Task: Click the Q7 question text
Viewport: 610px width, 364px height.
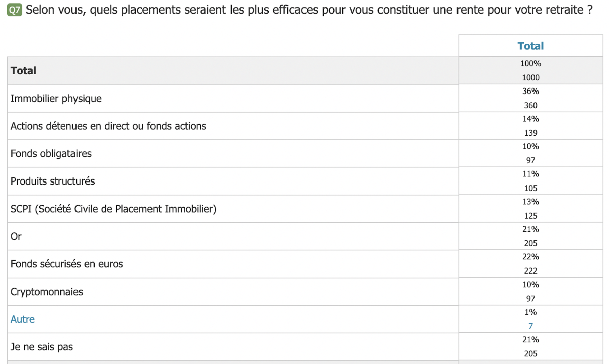Action: tap(309, 10)
